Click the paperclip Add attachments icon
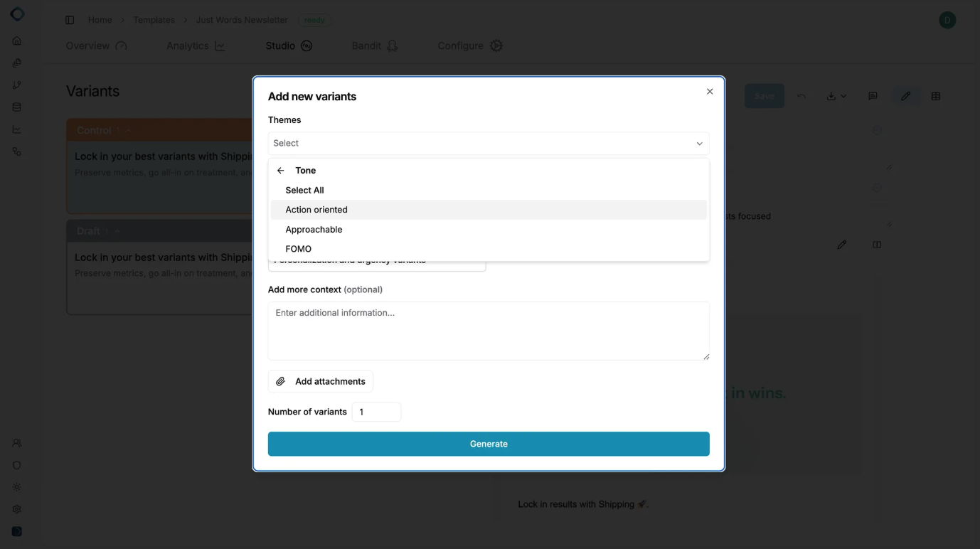980x549 pixels. (282, 381)
